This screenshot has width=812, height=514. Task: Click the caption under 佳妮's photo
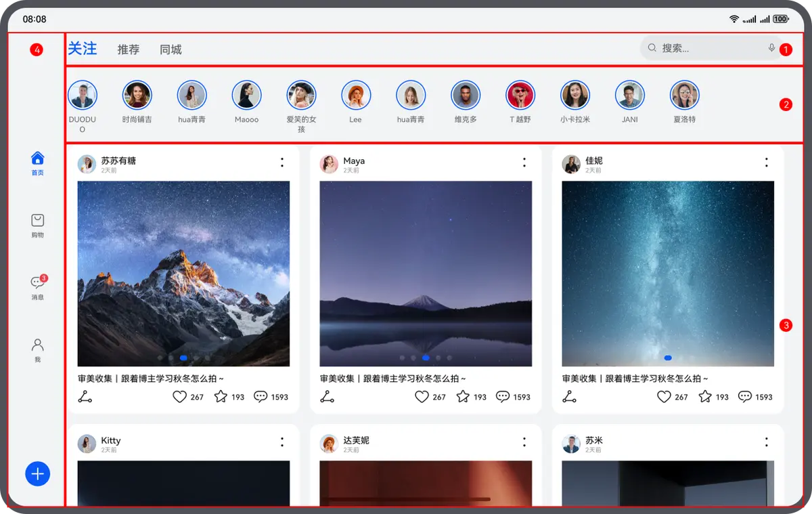pos(635,379)
